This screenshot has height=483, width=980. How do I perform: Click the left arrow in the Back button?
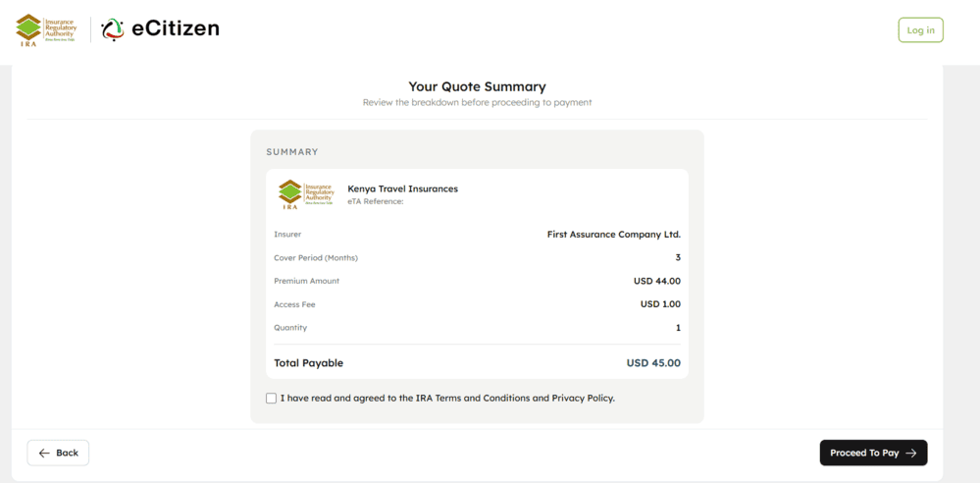(x=44, y=453)
